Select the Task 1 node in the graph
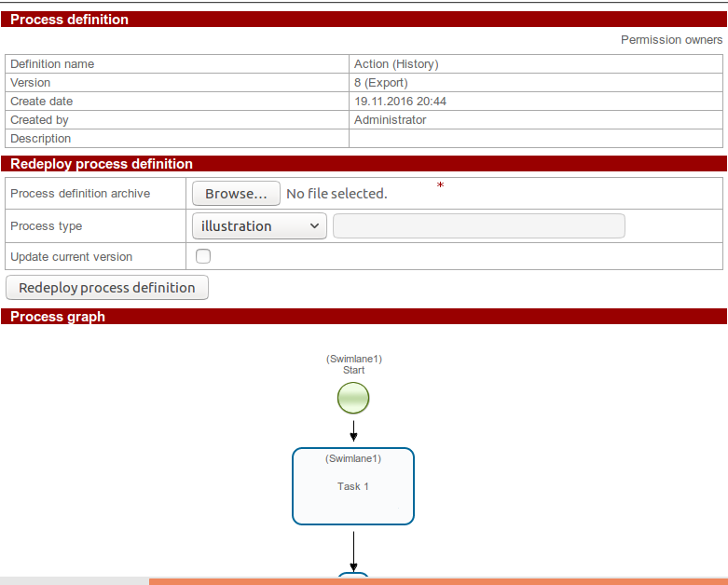 (x=353, y=486)
